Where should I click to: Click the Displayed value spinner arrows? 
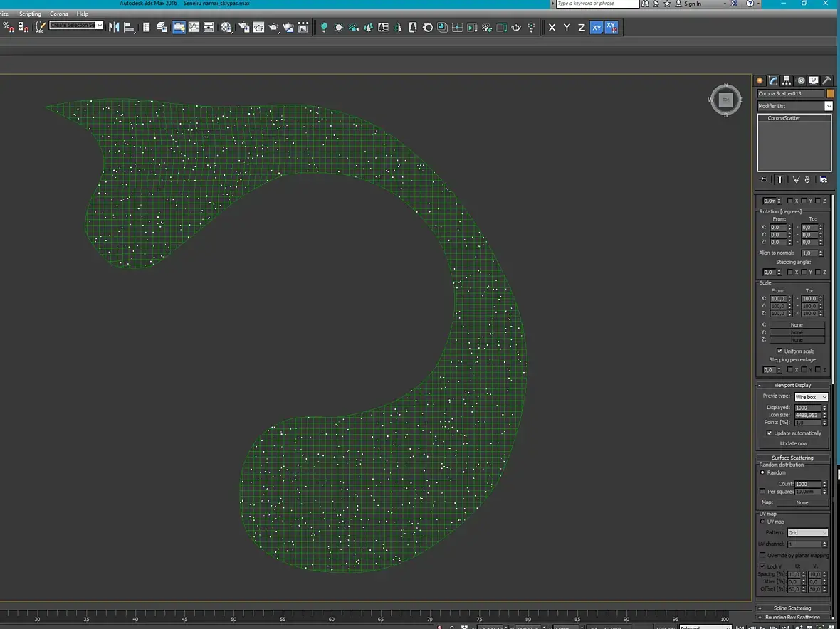pos(824,408)
